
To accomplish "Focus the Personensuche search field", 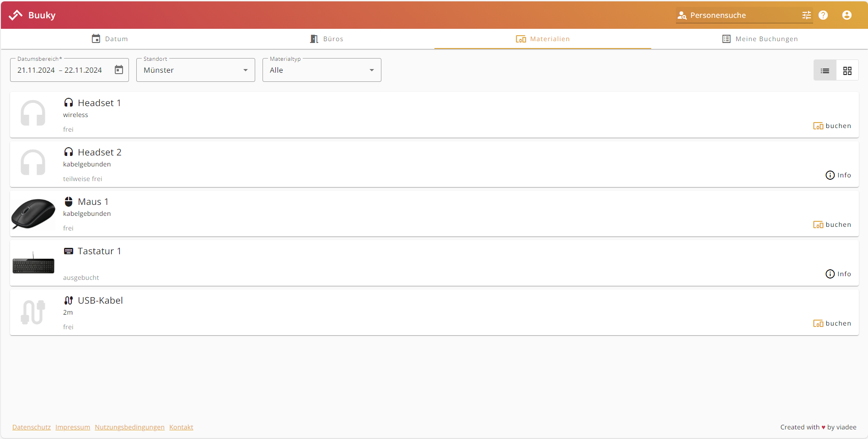I will tap(744, 16).
